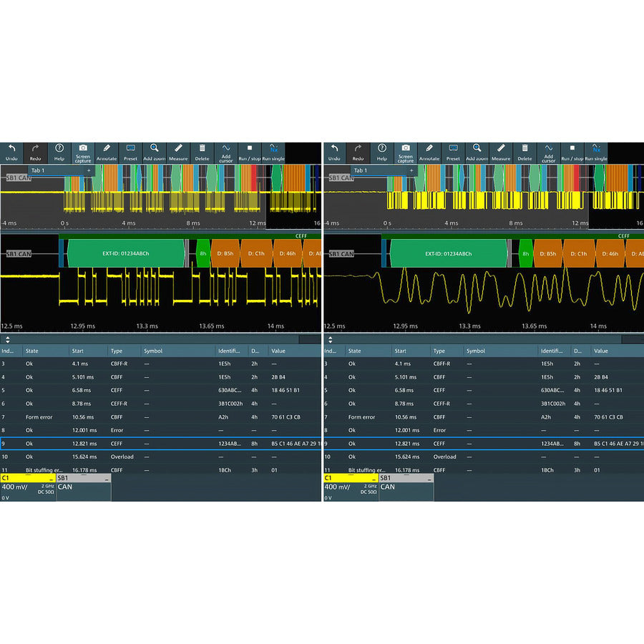
Task: Click Redo in the right screen toolbar
Action: point(358,153)
